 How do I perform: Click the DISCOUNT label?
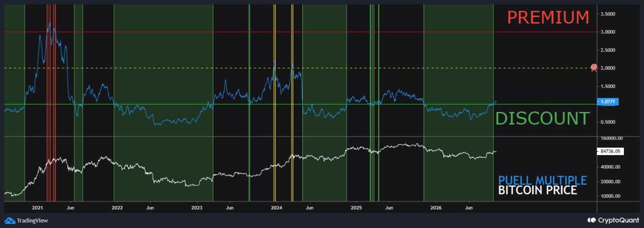(542, 119)
